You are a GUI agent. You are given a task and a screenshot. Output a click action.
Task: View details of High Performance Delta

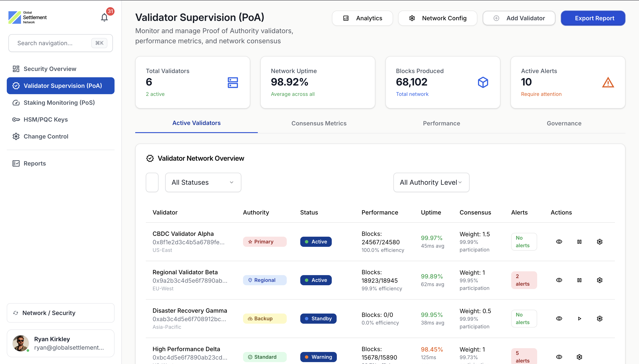coord(559,357)
